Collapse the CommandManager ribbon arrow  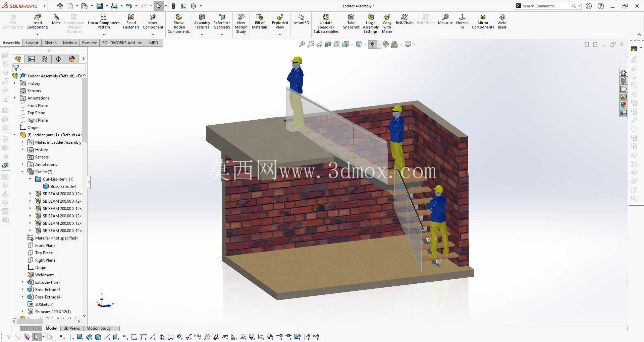point(639,35)
